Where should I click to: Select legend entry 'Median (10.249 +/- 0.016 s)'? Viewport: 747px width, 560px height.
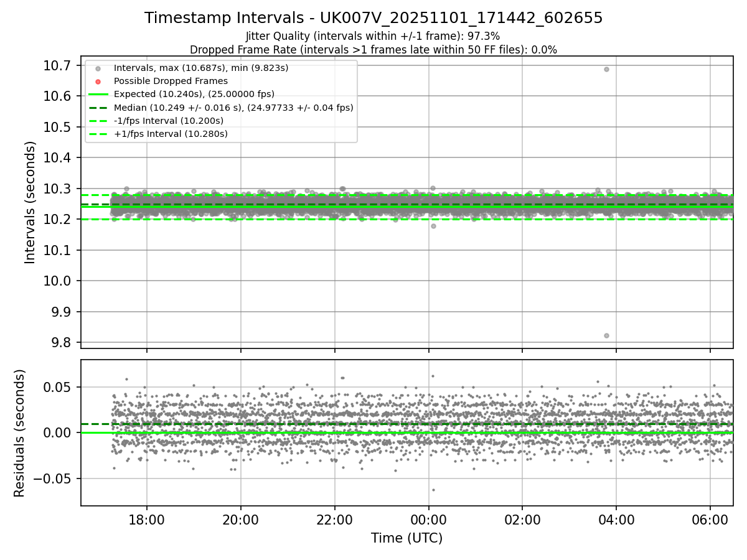point(233,108)
